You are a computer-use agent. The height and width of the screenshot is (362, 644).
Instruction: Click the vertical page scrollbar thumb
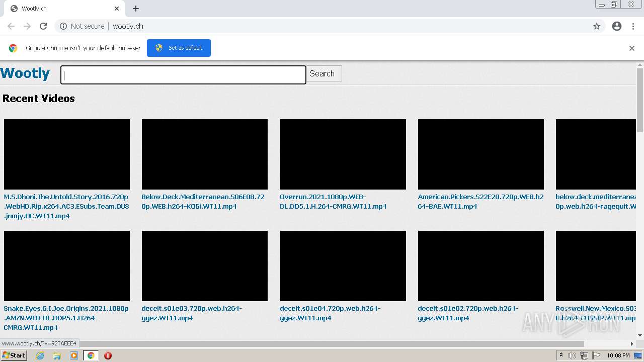(640, 101)
